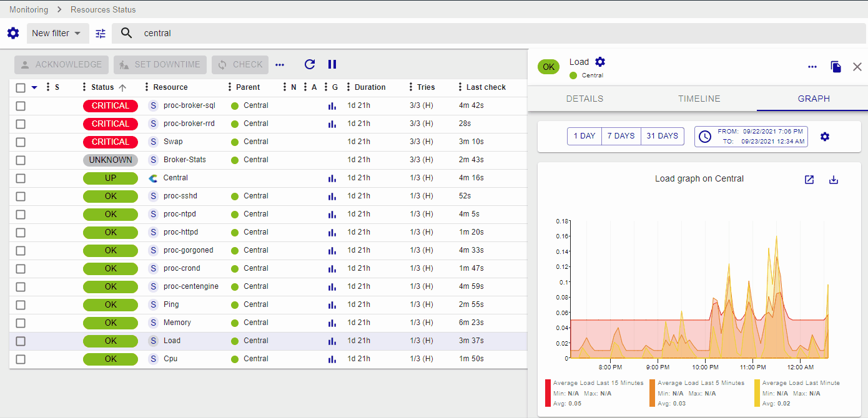Click the graph icon on the proc-broker-sql row

point(332,106)
